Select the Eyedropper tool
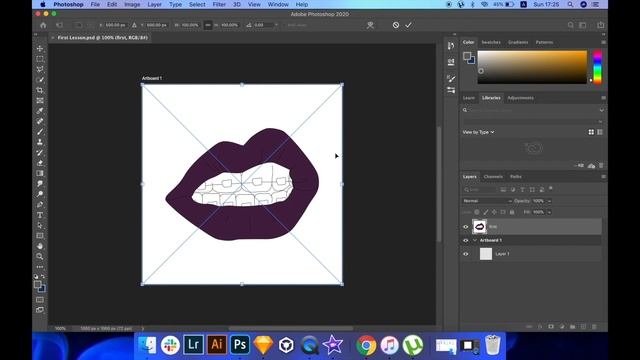 click(x=40, y=111)
